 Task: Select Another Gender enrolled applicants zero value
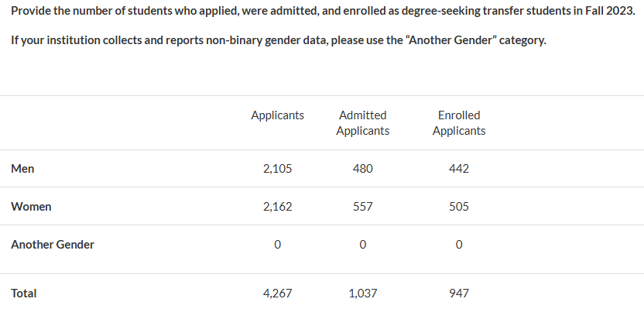[x=459, y=245]
